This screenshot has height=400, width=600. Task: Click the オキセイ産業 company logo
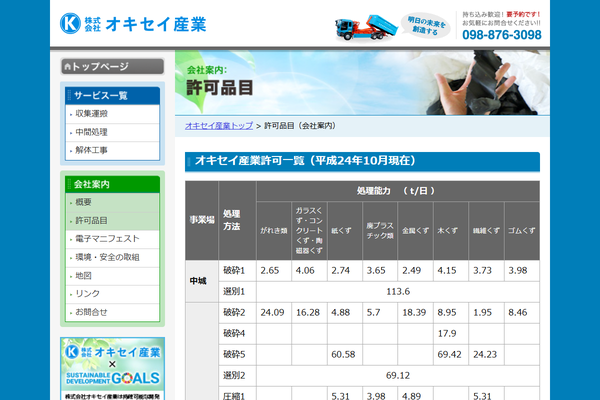click(133, 24)
